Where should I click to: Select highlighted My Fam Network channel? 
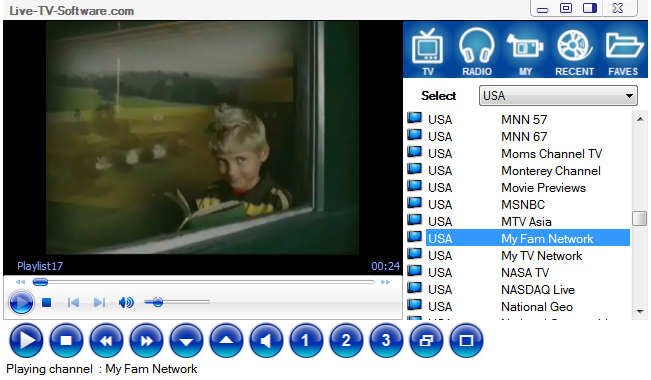pos(528,238)
